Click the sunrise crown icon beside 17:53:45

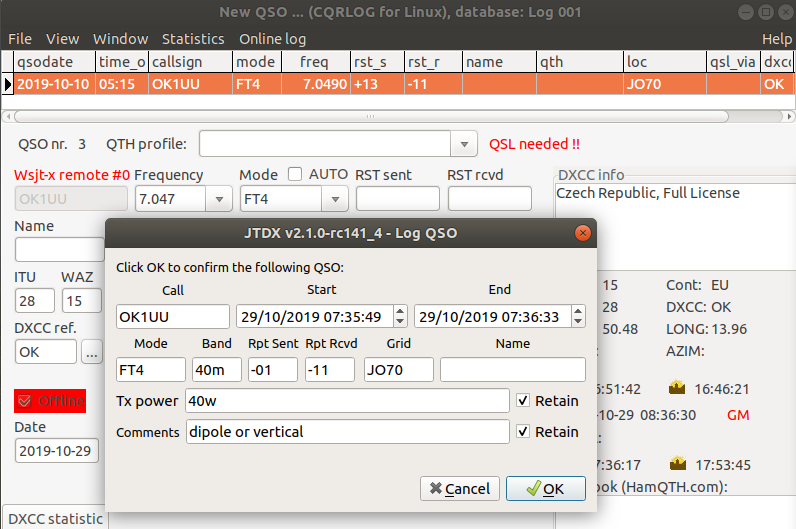[x=678, y=463]
